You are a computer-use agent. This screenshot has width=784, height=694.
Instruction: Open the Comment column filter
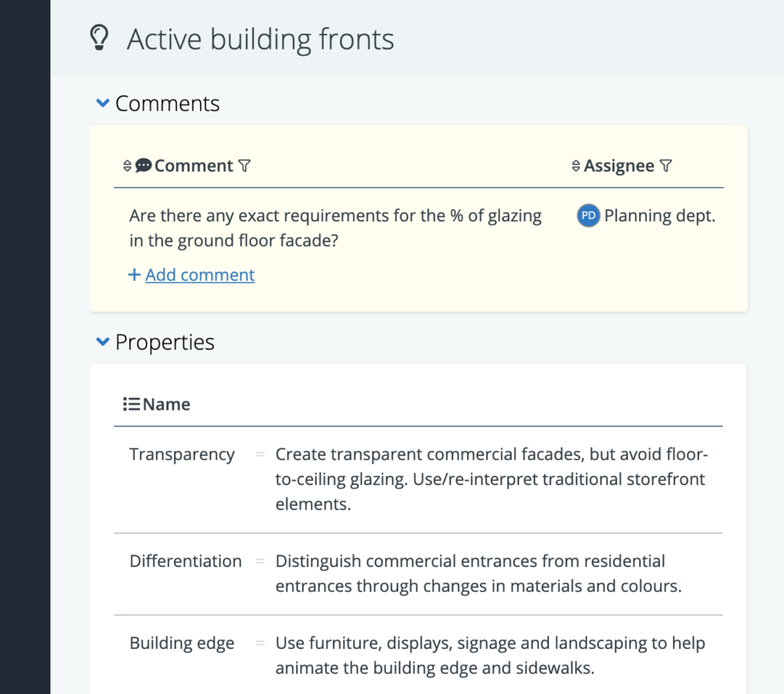[244, 165]
